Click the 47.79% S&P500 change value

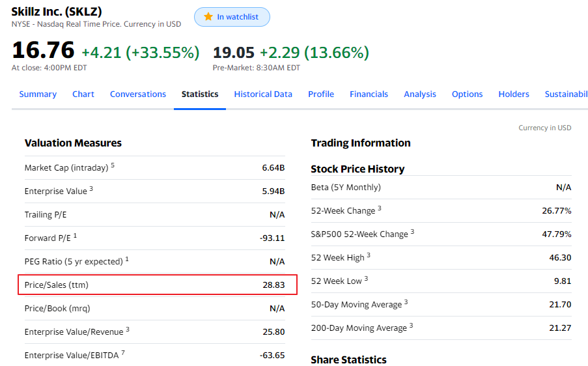coord(557,234)
